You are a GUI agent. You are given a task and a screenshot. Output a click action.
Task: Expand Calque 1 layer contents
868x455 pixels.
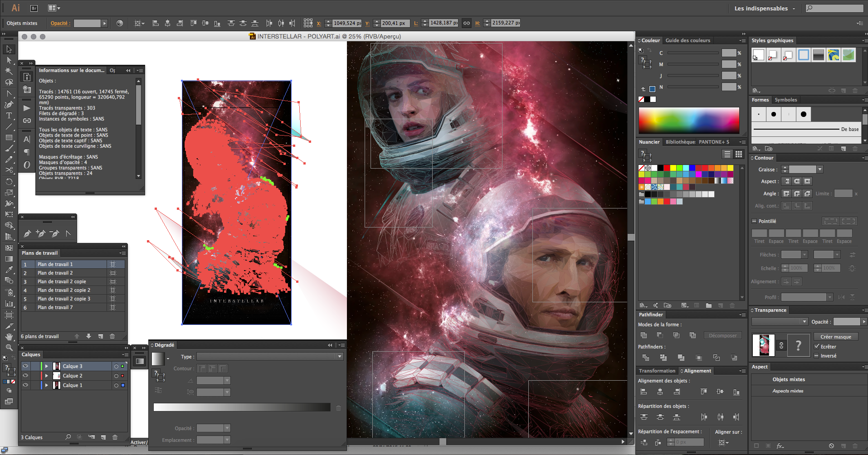click(x=47, y=385)
